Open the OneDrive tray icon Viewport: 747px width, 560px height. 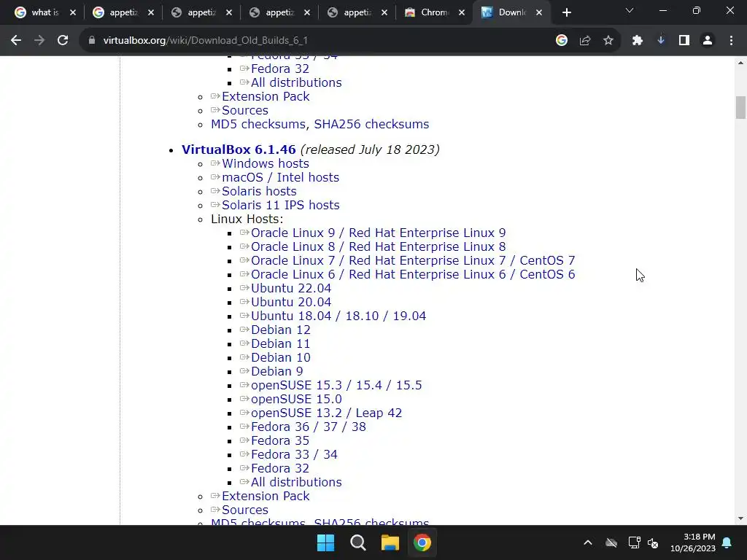[611, 542]
